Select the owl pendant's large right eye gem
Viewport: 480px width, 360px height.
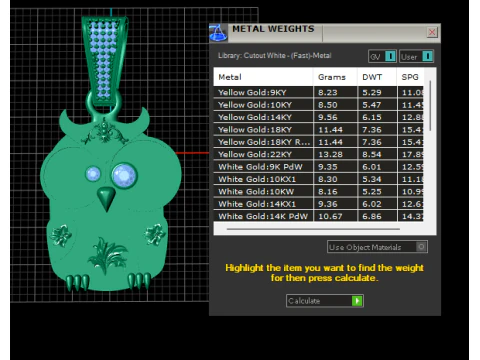click(x=124, y=175)
